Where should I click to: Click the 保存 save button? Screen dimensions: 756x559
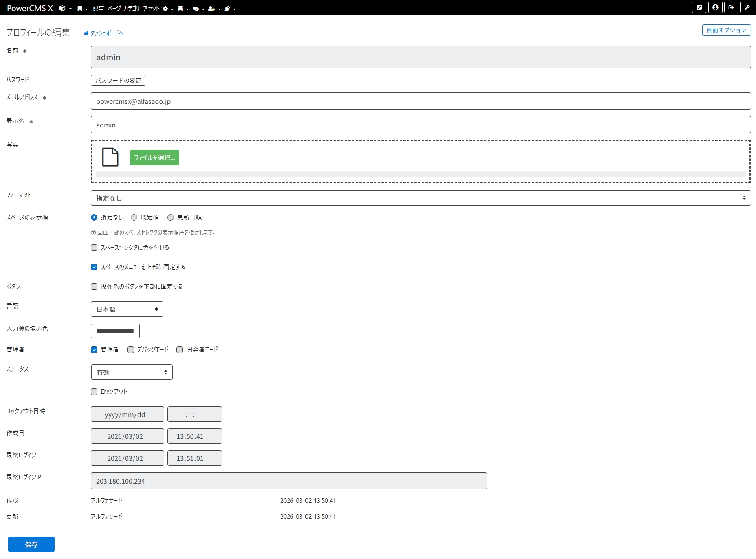tap(31, 544)
